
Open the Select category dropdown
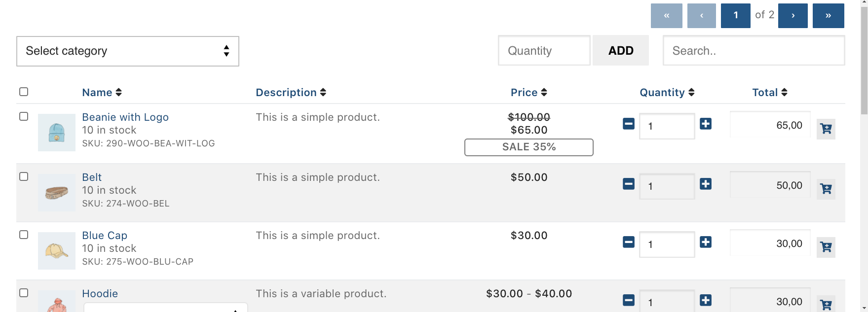(127, 51)
